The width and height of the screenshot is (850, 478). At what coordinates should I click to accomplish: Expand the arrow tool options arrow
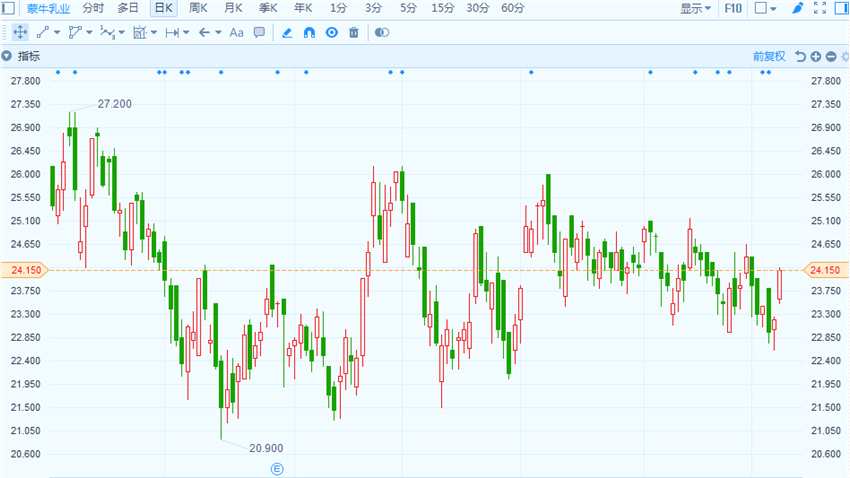pos(218,33)
